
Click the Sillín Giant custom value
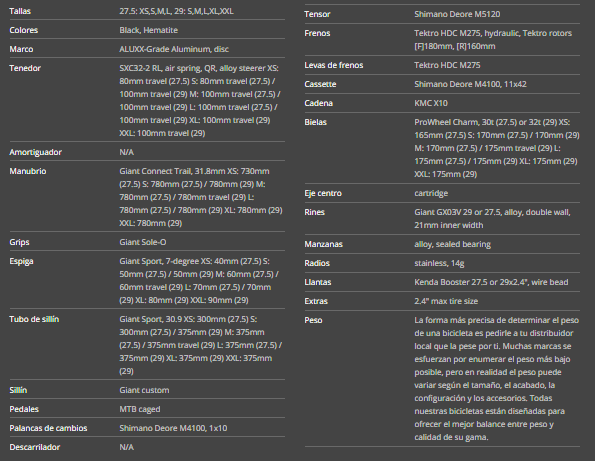point(144,390)
